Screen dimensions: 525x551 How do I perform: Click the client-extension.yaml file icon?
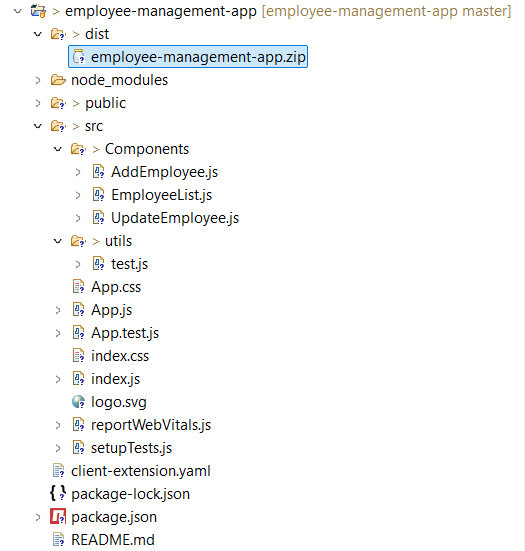click(58, 471)
